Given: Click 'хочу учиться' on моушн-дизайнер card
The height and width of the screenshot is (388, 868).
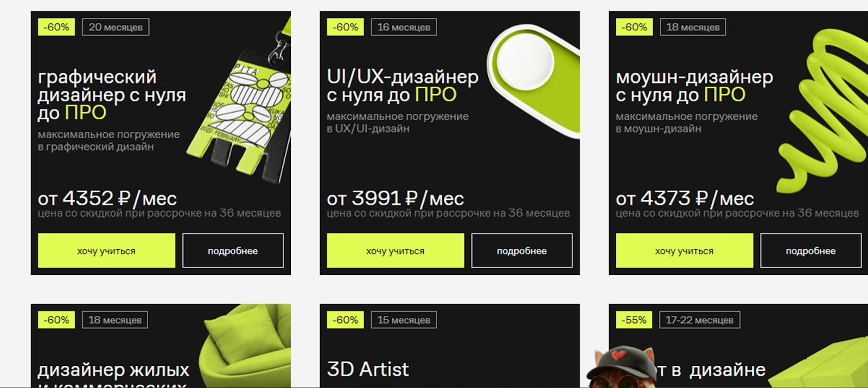Looking at the screenshot, I should click(685, 250).
